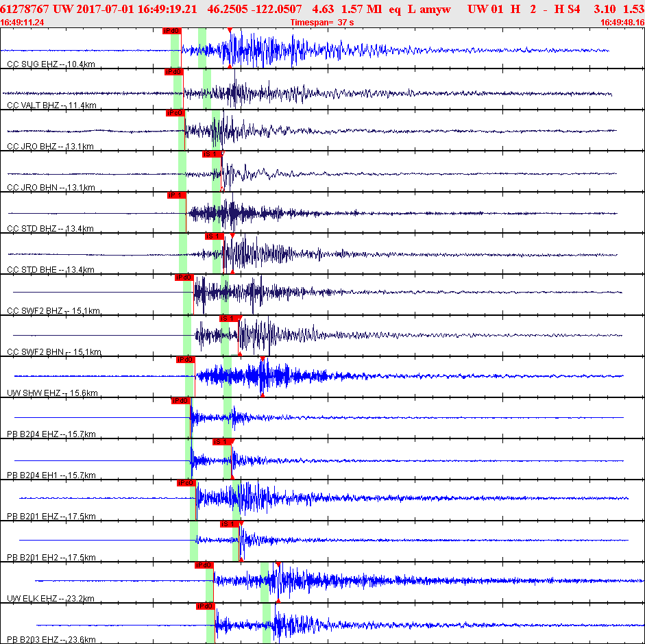Viewport: 645px width, 644px height.
Task: Click the label CC STD BHZ -- 13.4km
Action: [x=50, y=229]
